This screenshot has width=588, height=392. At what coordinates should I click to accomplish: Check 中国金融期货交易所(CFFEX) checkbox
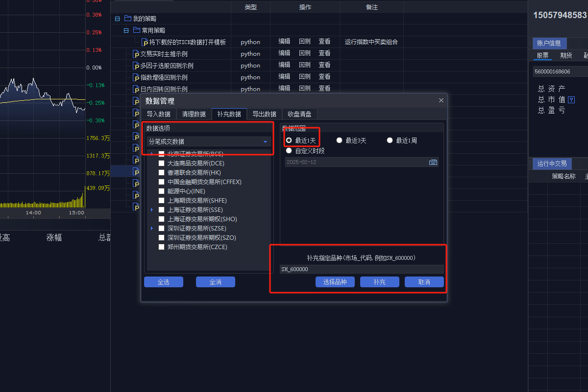coord(161,182)
